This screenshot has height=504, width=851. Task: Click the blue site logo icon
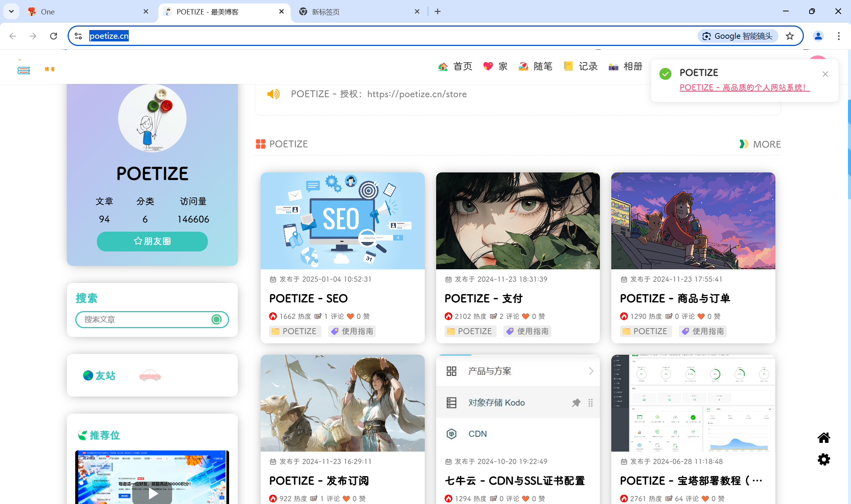coord(24,70)
